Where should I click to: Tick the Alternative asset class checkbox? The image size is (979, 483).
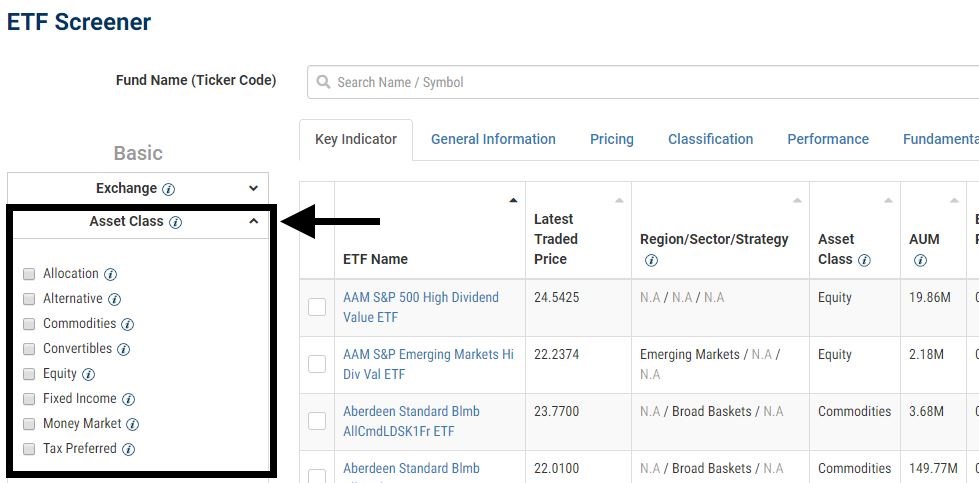point(29,299)
